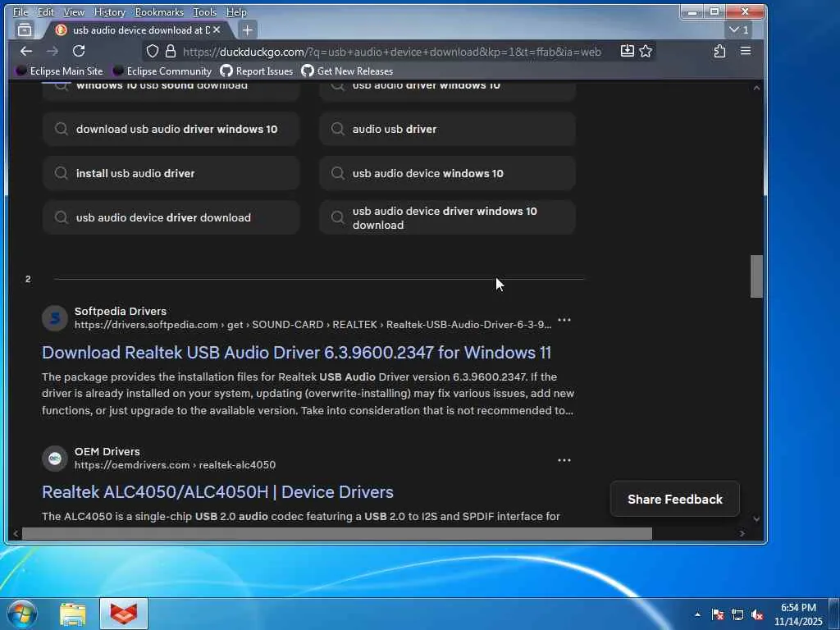Open the View menu
This screenshot has height=630, width=840.
(x=73, y=11)
